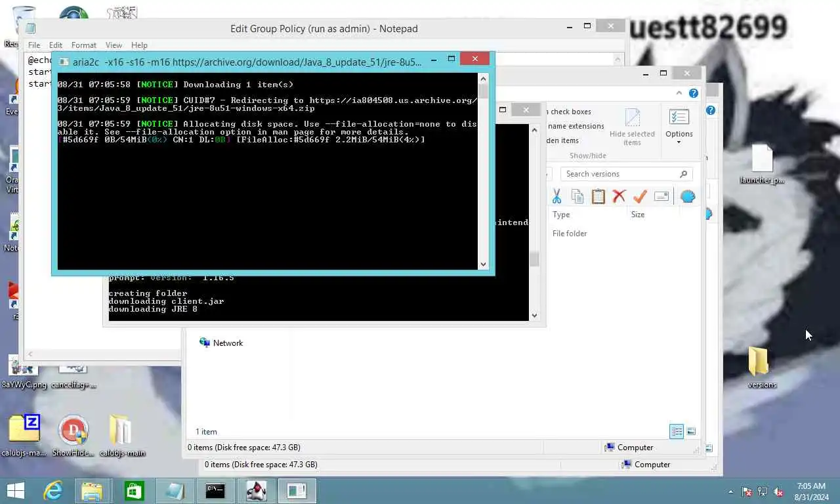Select the ShowHide desktop shortcut

click(73, 435)
